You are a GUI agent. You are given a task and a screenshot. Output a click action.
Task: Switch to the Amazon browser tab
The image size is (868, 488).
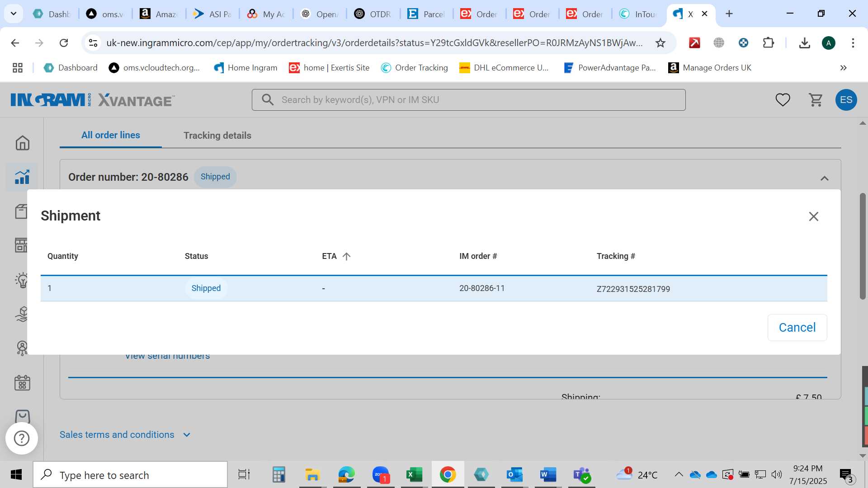tap(159, 14)
